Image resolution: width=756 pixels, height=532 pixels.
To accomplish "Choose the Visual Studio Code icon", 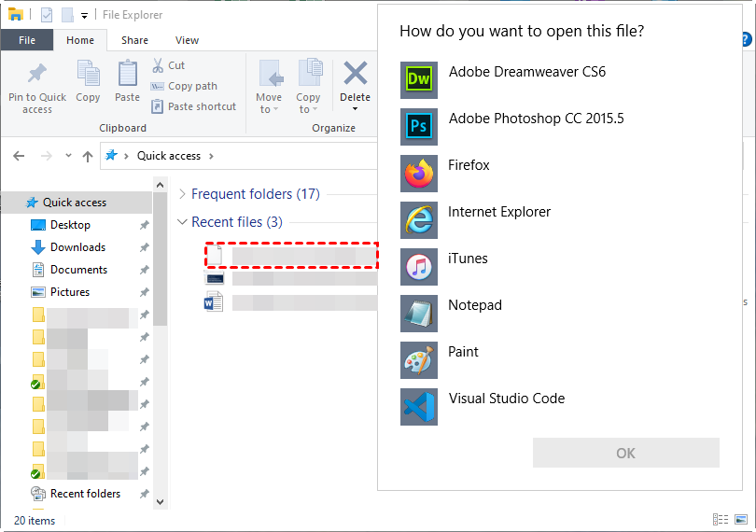I will pos(418,407).
